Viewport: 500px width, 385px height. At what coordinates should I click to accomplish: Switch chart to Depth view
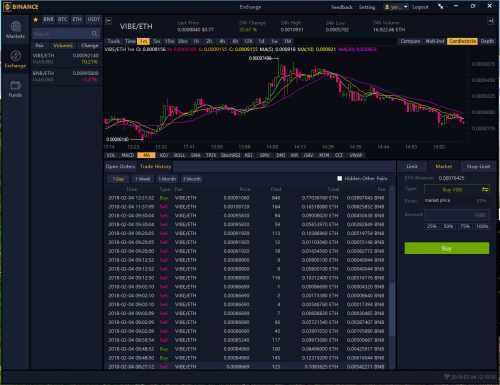[x=487, y=41]
